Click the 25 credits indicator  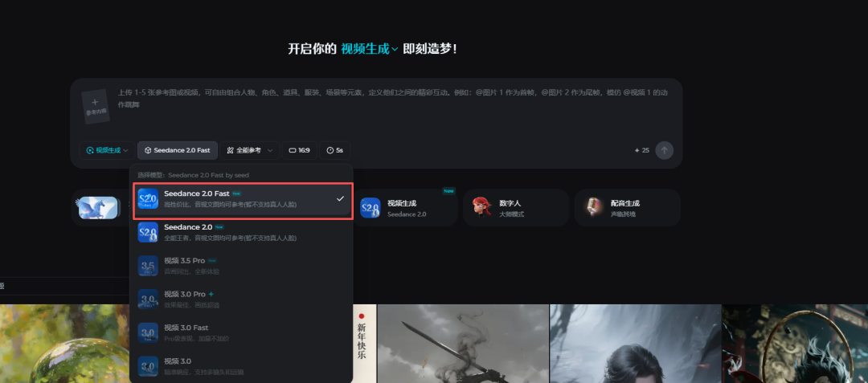click(x=642, y=150)
